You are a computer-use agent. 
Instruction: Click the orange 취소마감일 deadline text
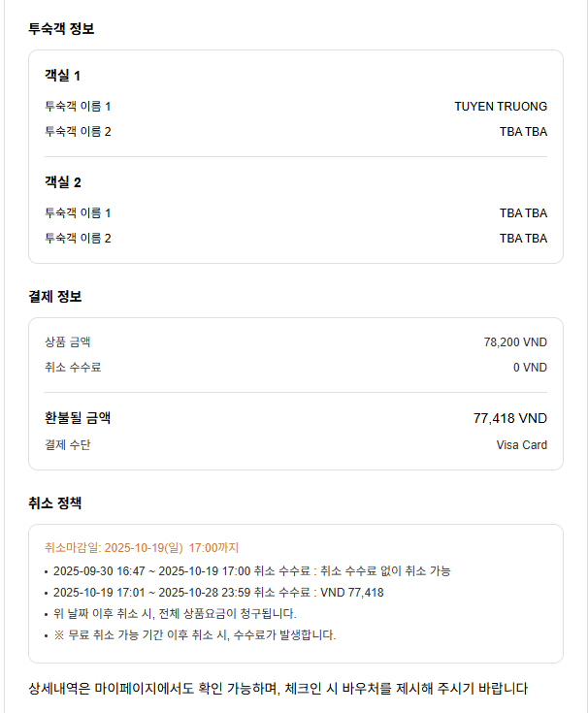click(x=142, y=548)
